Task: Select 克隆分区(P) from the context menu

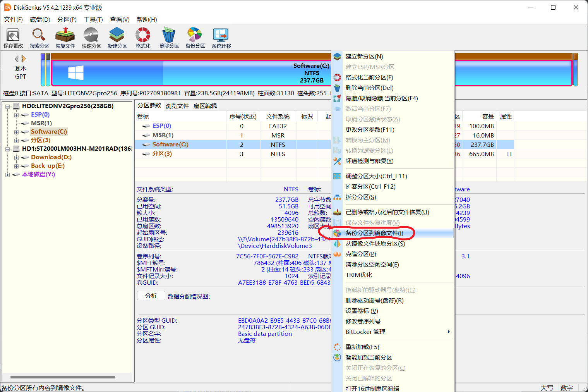Action: click(393, 254)
